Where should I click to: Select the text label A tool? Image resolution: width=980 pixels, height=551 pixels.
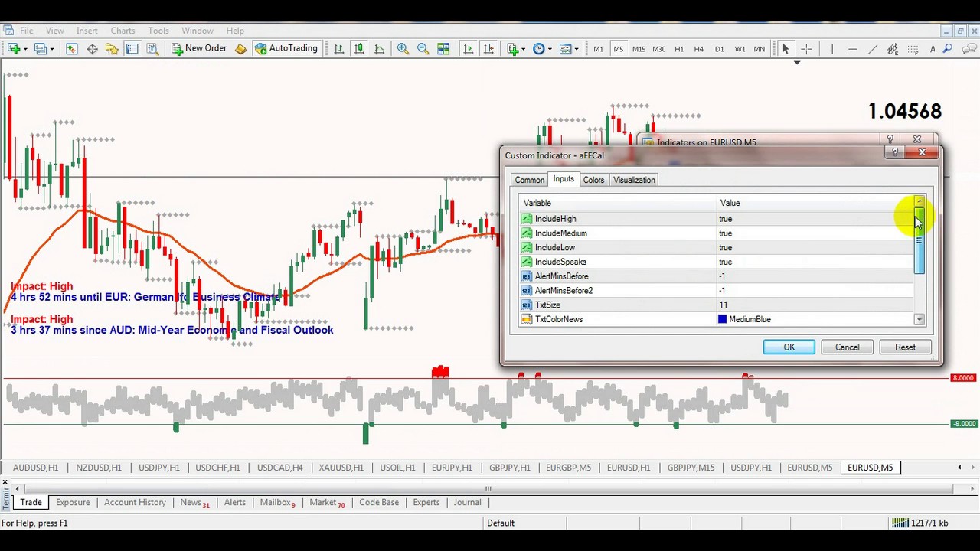click(932, 49)
